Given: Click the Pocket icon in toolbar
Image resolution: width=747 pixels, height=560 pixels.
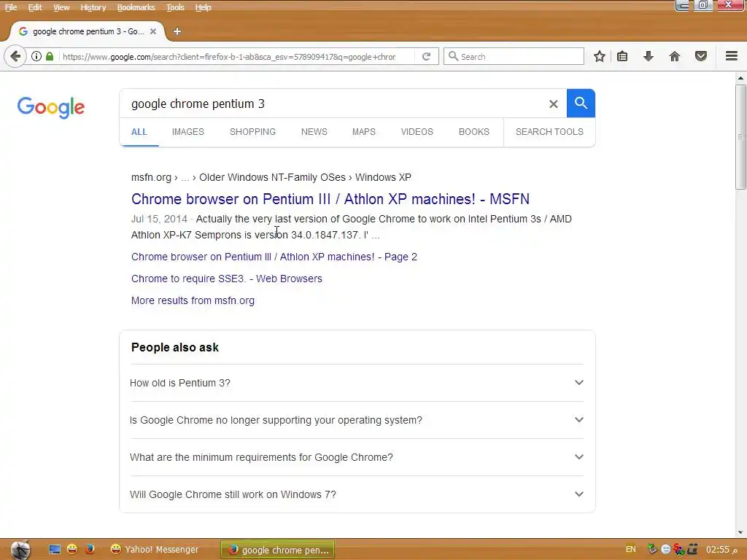Looking at the screenshot, I should click(701, 56).
